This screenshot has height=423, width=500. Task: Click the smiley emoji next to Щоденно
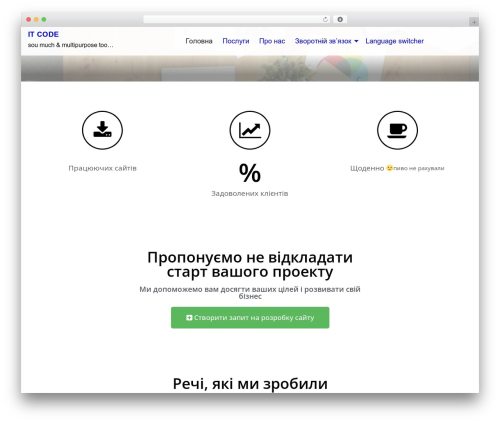click(389, 168)
